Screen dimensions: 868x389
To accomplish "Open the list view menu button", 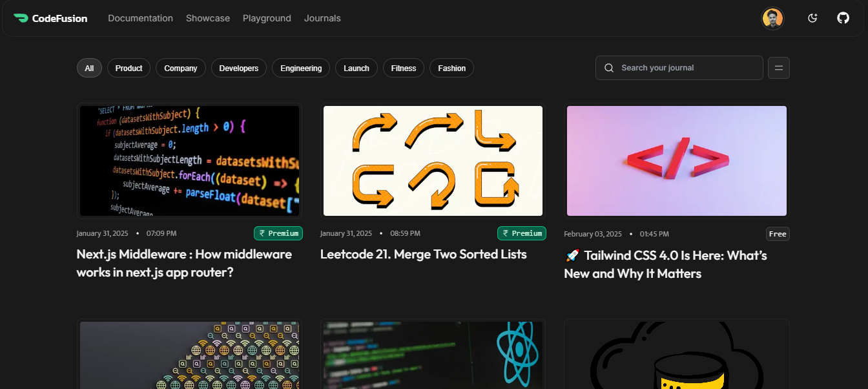I will pos(779,68).
